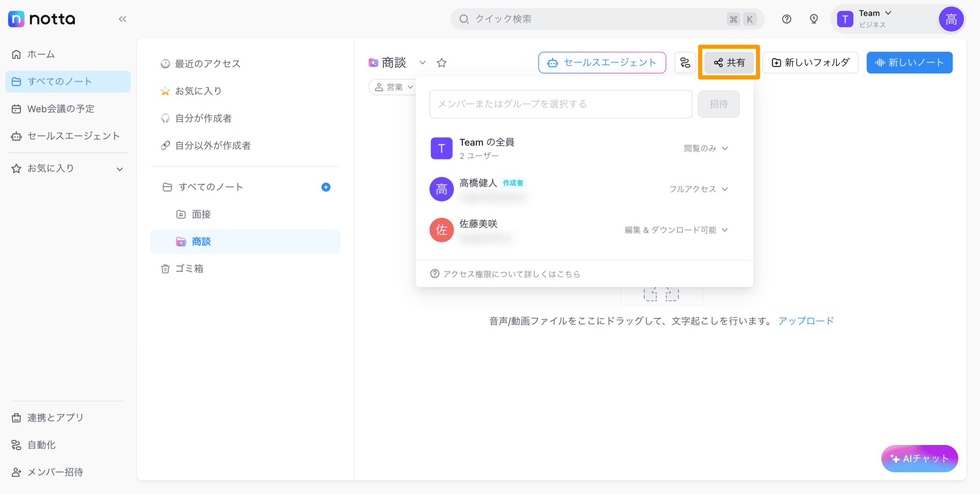The width and height of the screenshot is (980, 494).
Task: Expand the 商談 title dropdown chevron
Action: [422, 63]
